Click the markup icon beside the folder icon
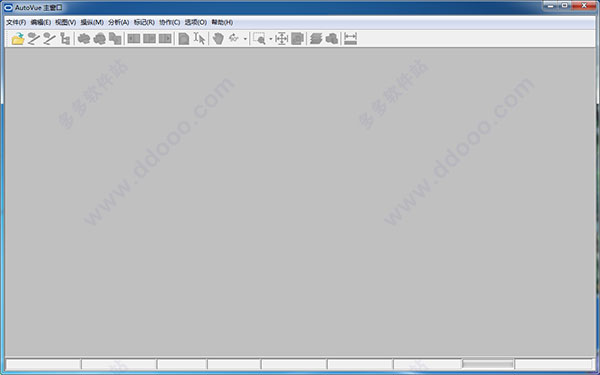 click(x=34, y=39)
